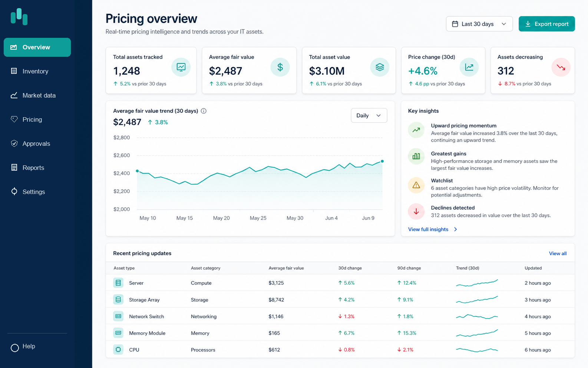Select the Storage Array row name
This screenshot has height=368, width=588.
(x=144, y=300)
